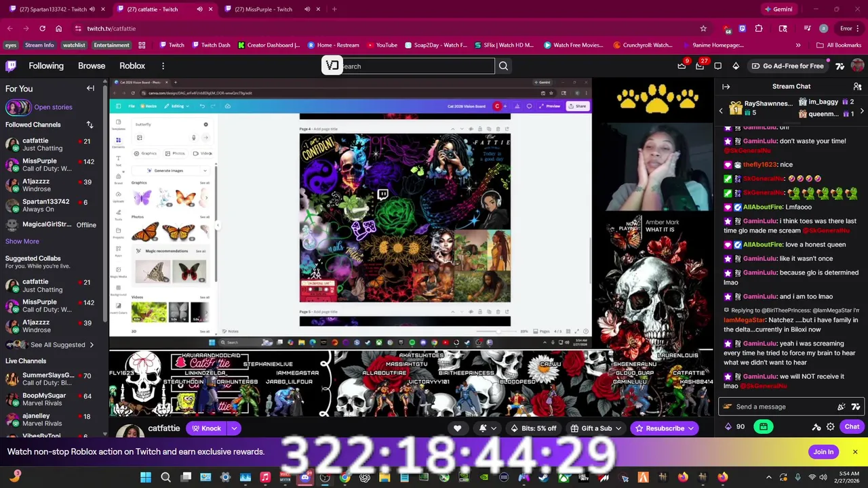Click Bits: 5% off button
This screenshot has height=488, width=868.
tap(534, 428)
